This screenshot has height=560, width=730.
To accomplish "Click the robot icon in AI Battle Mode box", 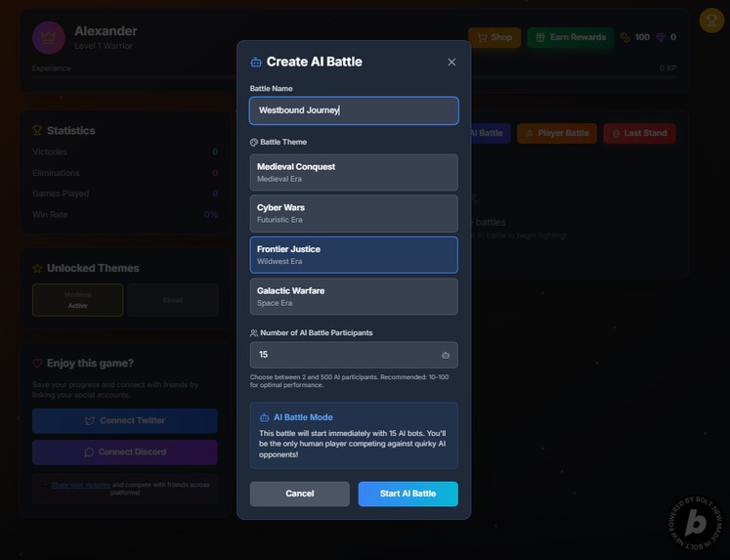I will (265, 417).
